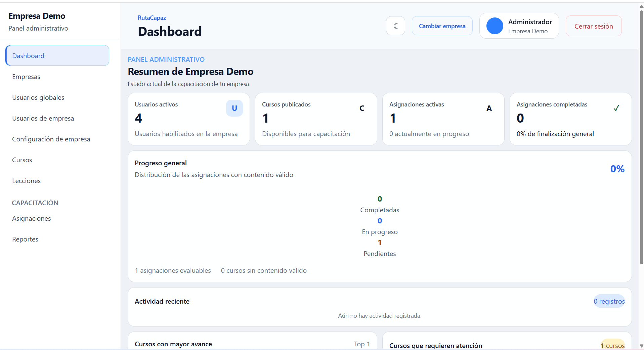Open Configuración de empresa page
The width and height of the screenshot is (644, 350).
click(x=57, y=139)
